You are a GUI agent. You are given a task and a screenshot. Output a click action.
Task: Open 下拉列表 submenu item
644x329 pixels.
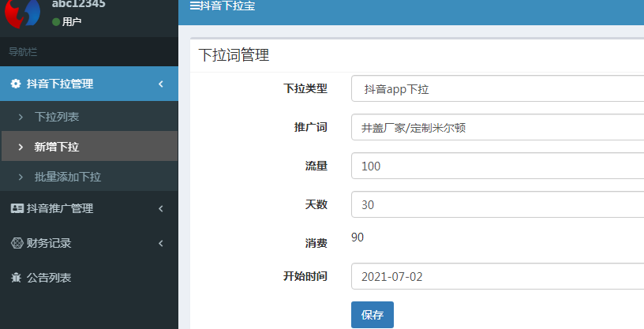click(89, 117)
